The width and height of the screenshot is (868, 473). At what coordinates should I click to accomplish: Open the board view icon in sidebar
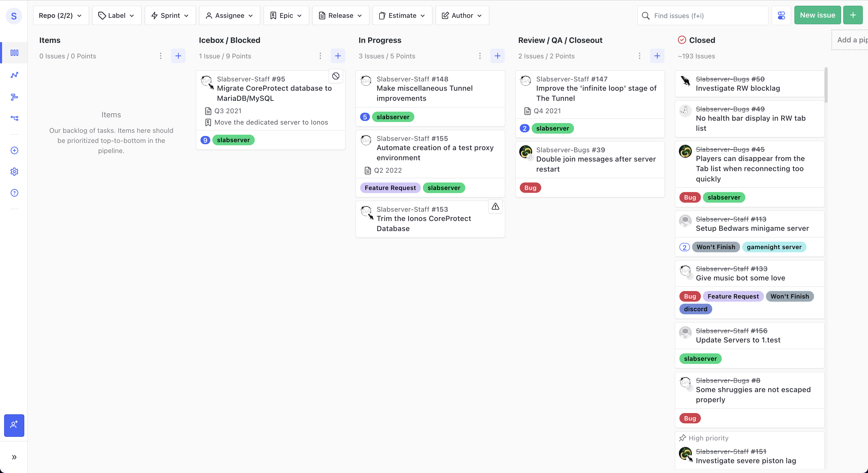[14, 53]
